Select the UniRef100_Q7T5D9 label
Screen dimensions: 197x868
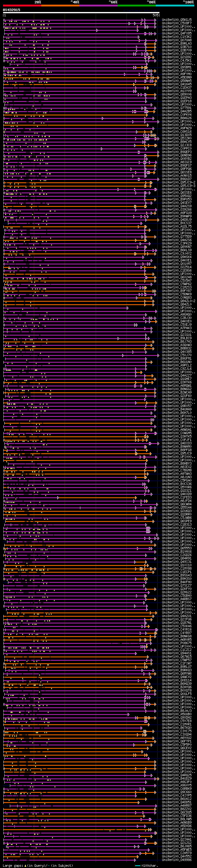click(177, 236)
